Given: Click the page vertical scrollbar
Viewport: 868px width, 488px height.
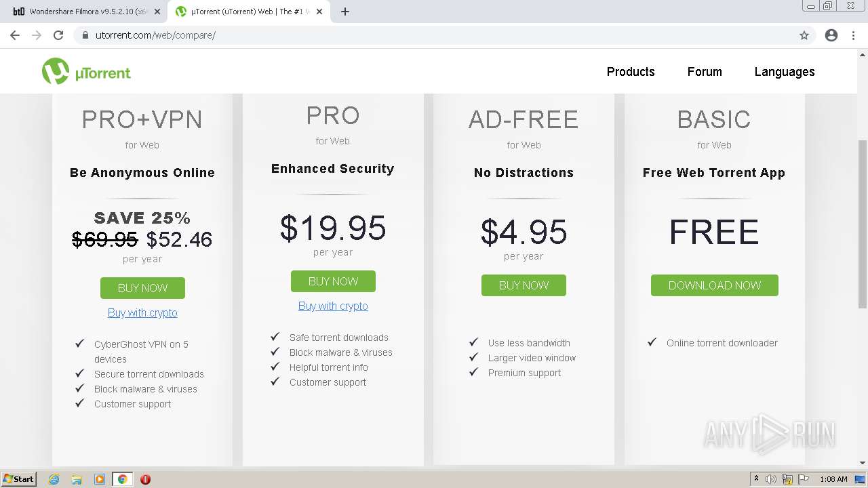Looking at the screenshot, I should click(863, 224).
